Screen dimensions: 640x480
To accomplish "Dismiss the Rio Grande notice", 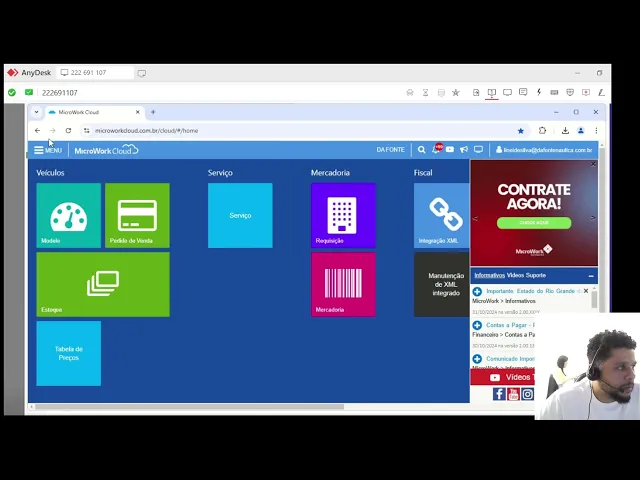I will (586, 291).
